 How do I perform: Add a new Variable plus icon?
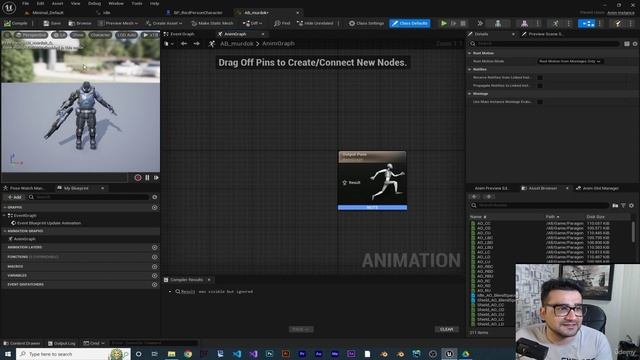click(155, 276)
